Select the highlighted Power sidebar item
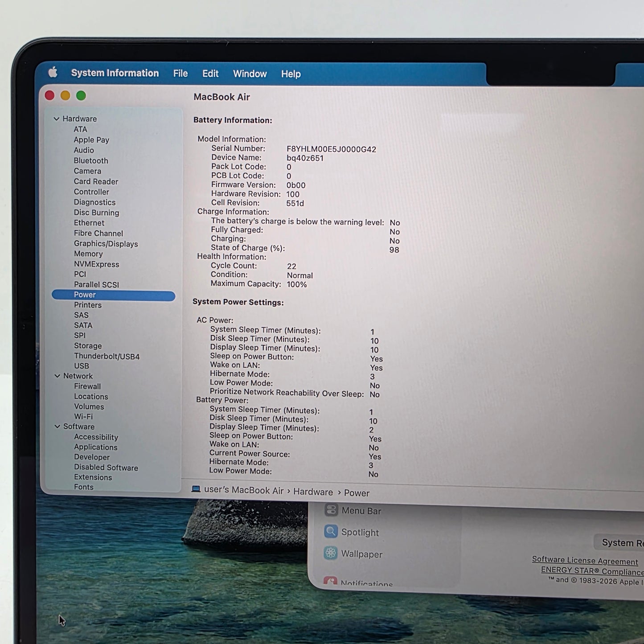The image size is (644, 644). pyautogui.click(x=113, y=295)
